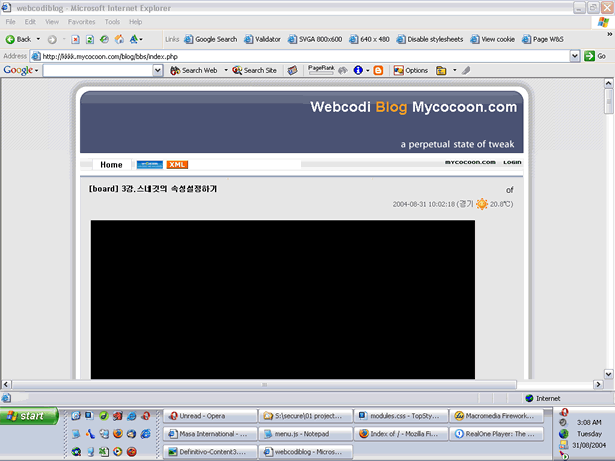The height and width of the screenshot is (461, 615).
Task: Click the black media area in post
Action: click(x=283, y=299)
